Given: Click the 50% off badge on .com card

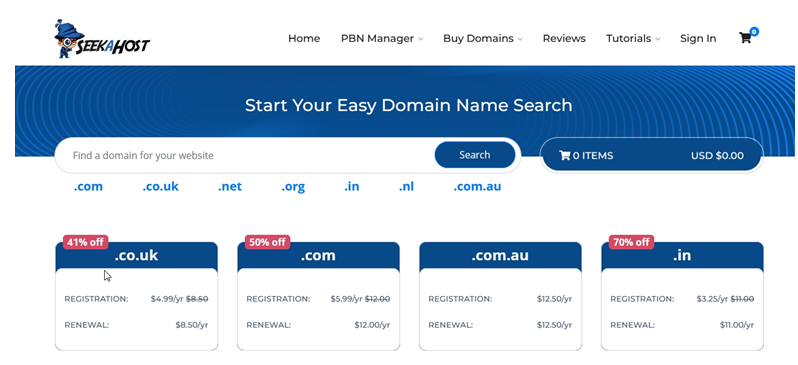Looking at the screenshot, I should tap(267, 242).
